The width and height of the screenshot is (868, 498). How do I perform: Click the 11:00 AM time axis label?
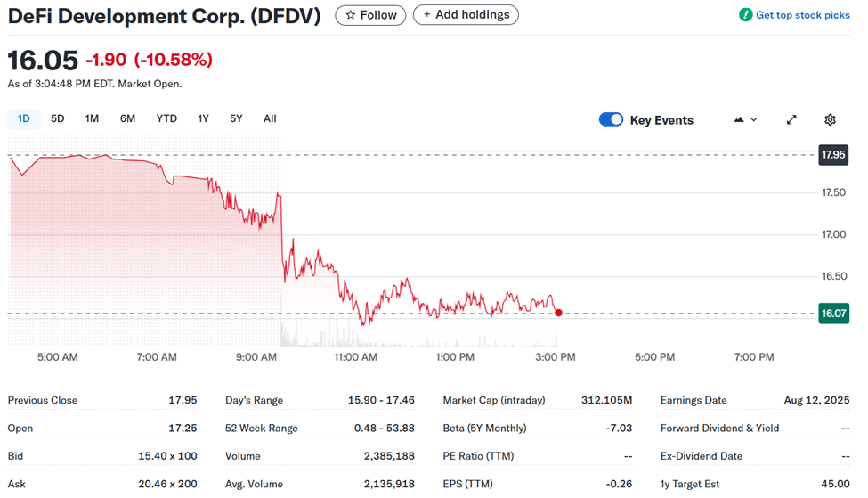coord(355,357)
